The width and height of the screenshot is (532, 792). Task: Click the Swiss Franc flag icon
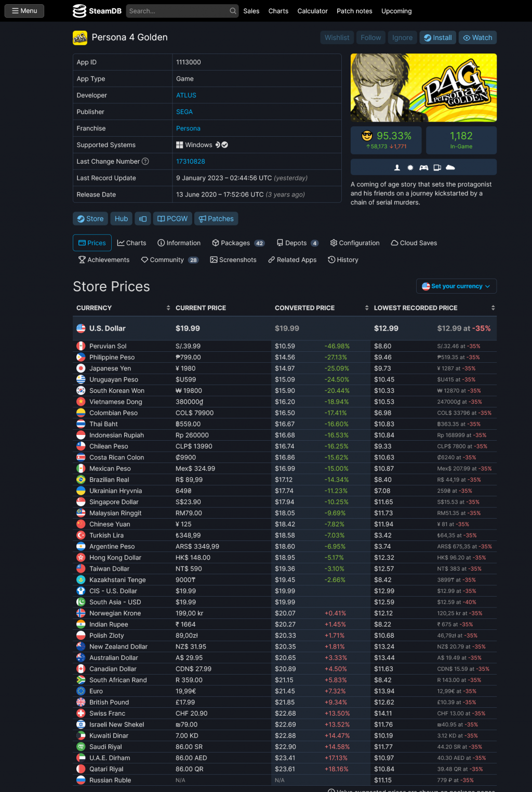coord(81,714)
